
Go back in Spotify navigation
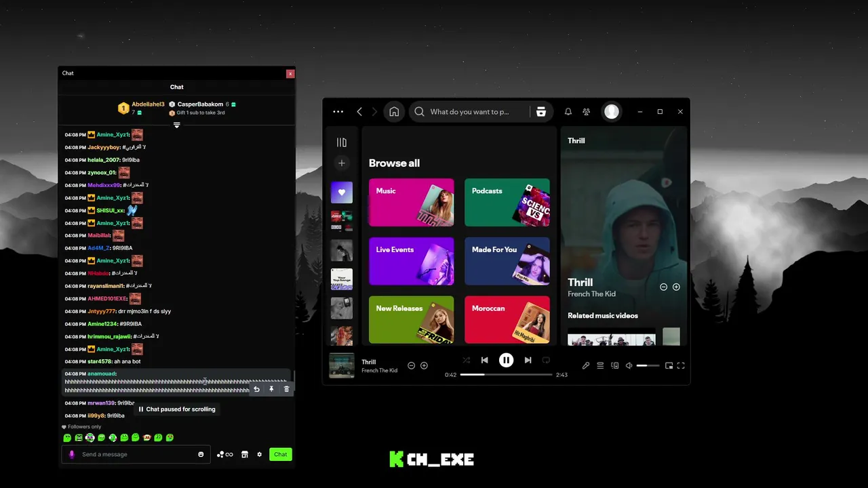point(359,112)
